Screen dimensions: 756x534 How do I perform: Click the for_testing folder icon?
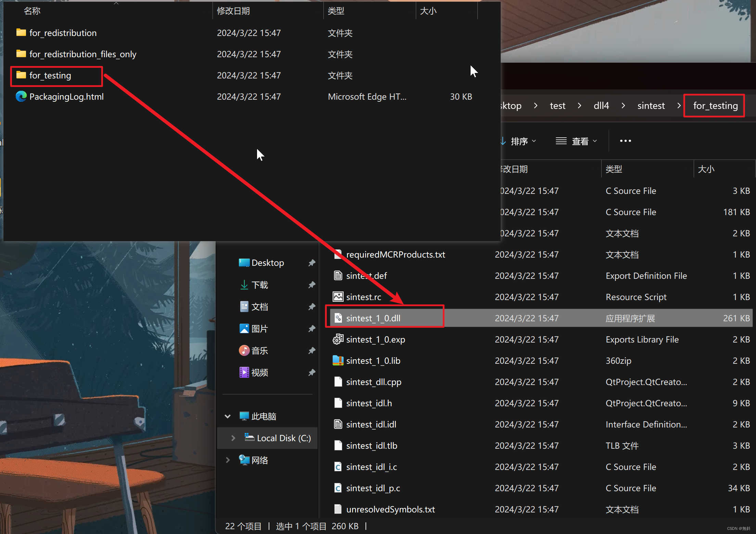pos(21,75)
